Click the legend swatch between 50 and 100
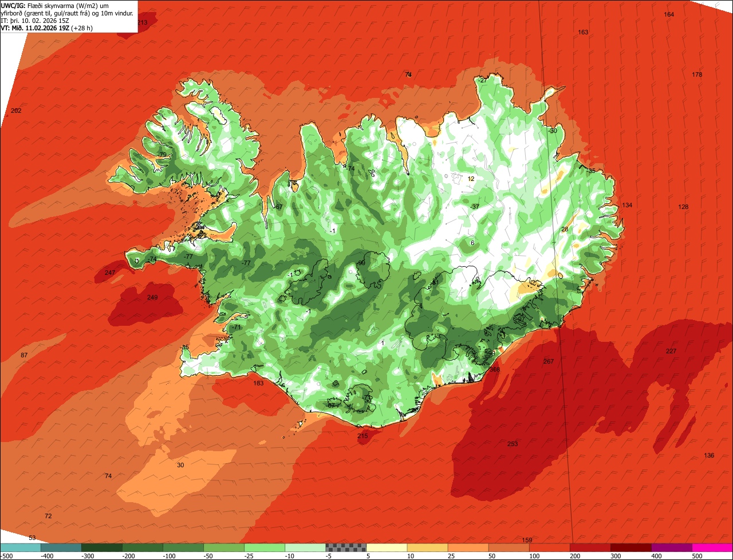 (509, 547)
